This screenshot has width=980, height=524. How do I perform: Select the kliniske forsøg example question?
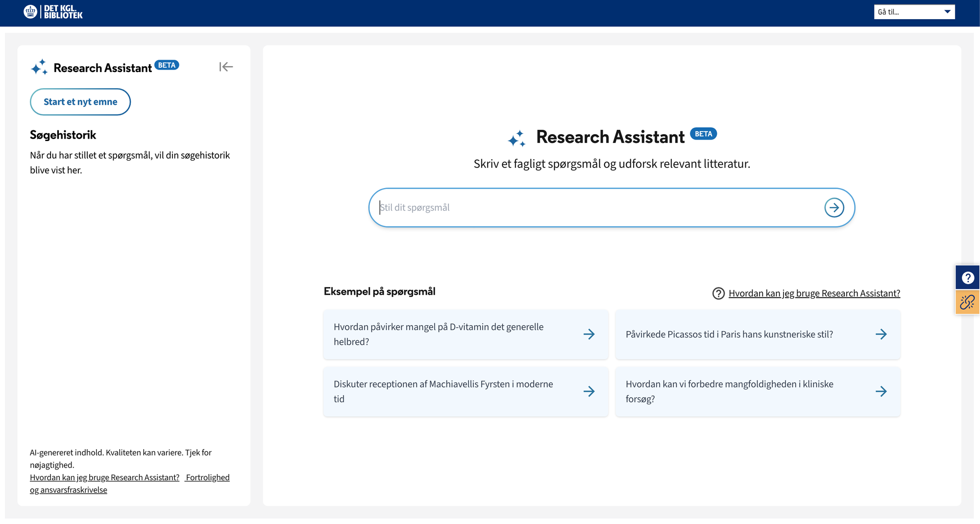tap(758, 392)
